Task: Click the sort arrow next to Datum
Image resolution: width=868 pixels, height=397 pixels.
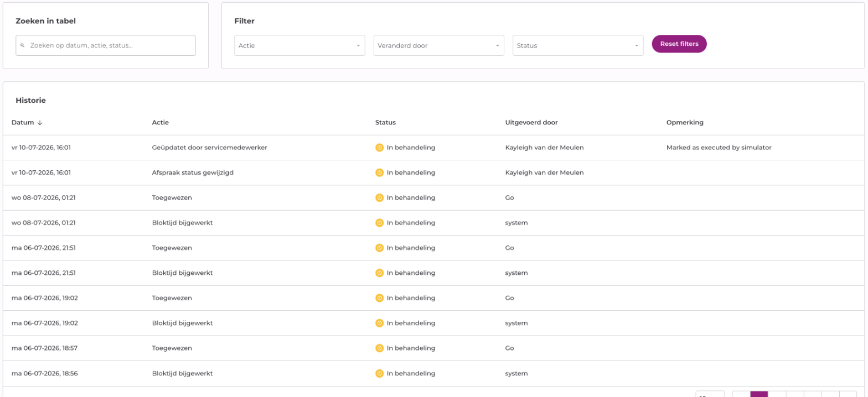Action: click(40, 123)
